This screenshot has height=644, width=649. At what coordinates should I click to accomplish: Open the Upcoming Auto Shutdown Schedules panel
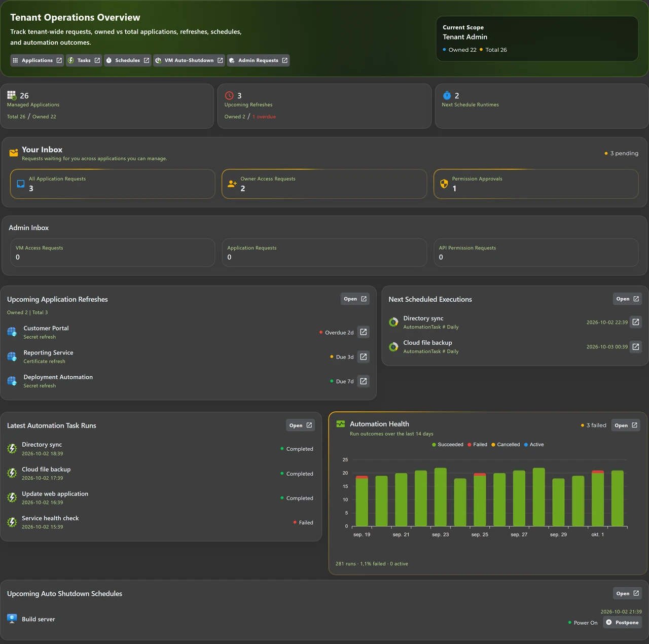point(627,593)
